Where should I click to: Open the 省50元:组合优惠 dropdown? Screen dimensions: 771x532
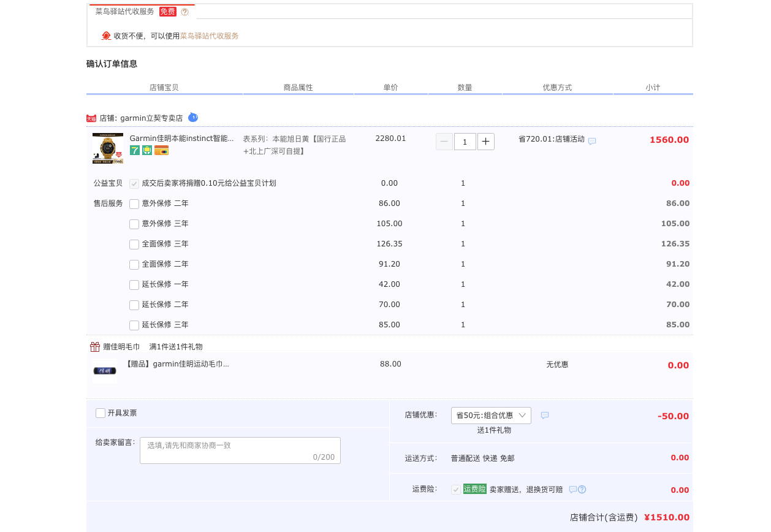tap(491, 416)
